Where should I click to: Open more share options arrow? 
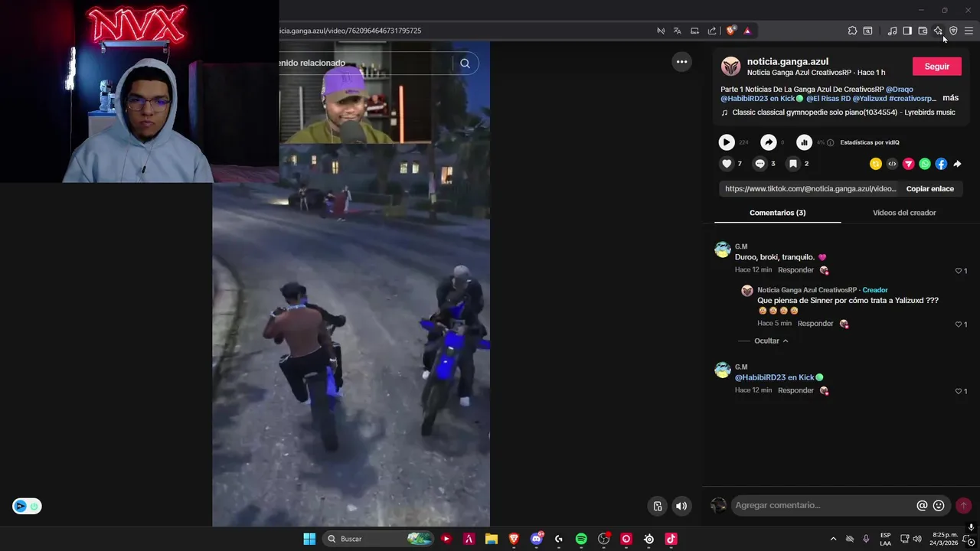pos(957,164)
